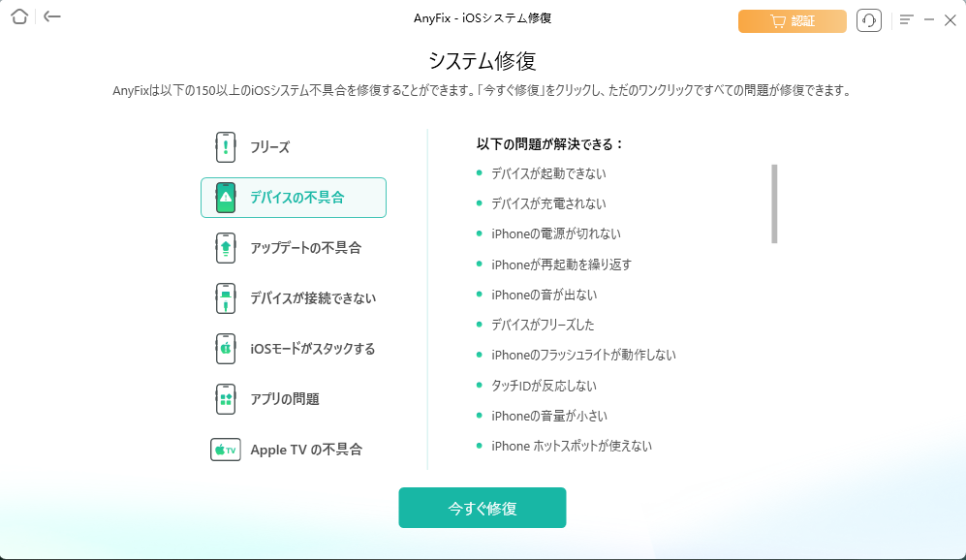This screenshot has width=966, height=560.
Task: Click the AnyFix description sentence
Action: click(x=483, y=90)
